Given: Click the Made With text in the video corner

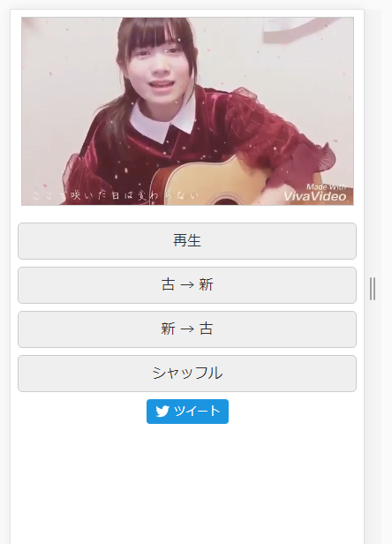Looking at the screenshot, I should pos(326,187).
